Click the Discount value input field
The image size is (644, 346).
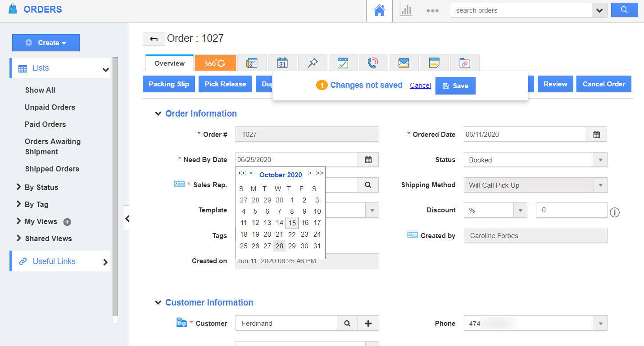click(571, 210)
